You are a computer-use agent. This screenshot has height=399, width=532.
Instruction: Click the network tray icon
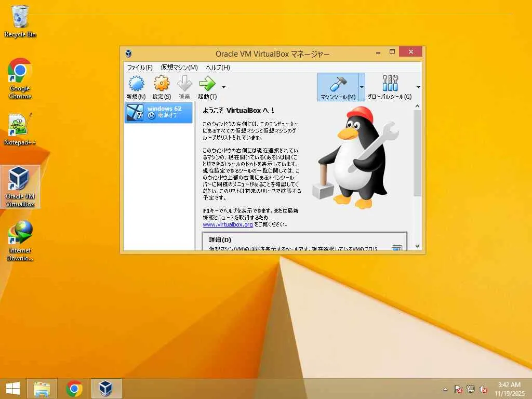point(471,389)
